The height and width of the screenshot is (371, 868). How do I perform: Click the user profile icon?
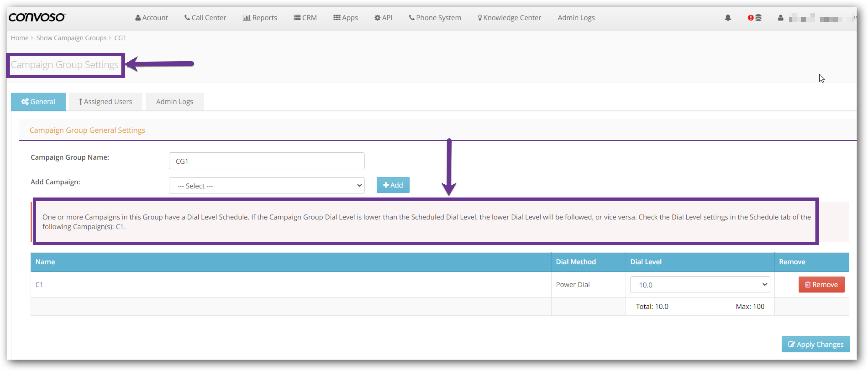coord(780,18)
